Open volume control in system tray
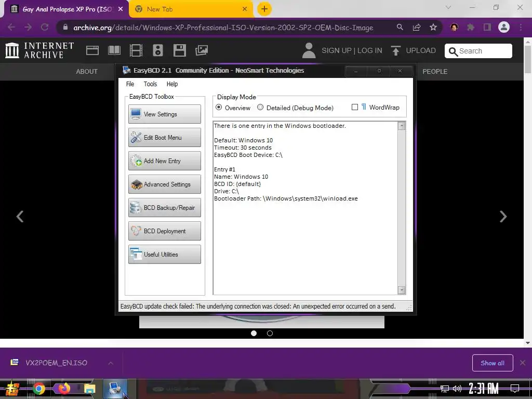Image resolution: width=532 pixels, height=399 pixels. click(457, 389)
